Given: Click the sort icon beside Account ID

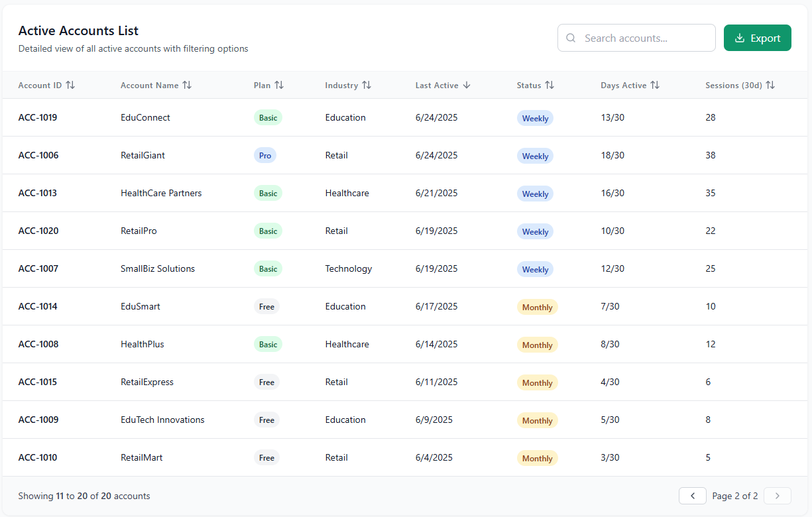Looking at the screenshot, I should [70, 86].
